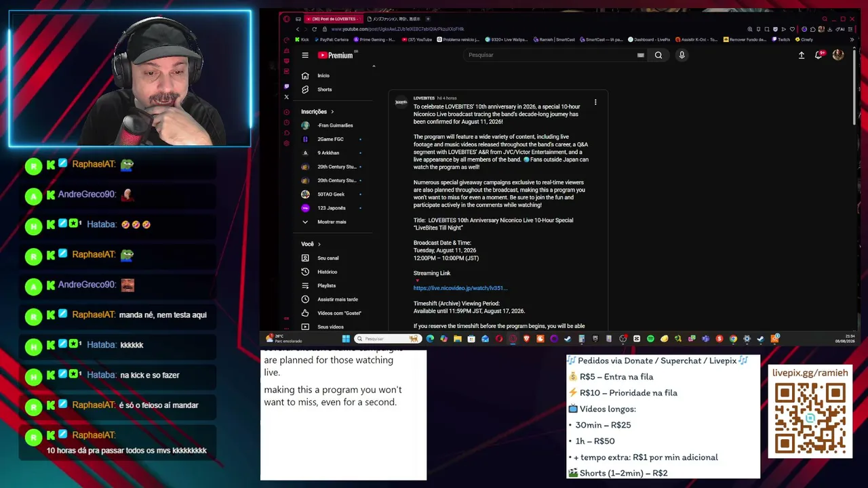Click the browser address bar URL
This screenshot has height=488, width=868.
pyautogui.click(x=397, y=29)
